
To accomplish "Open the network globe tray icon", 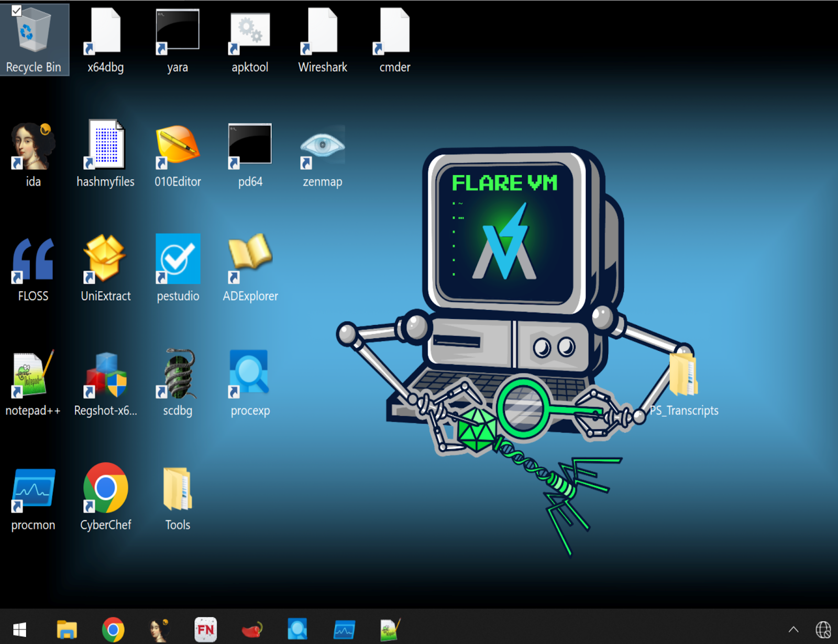I will 823,629.
